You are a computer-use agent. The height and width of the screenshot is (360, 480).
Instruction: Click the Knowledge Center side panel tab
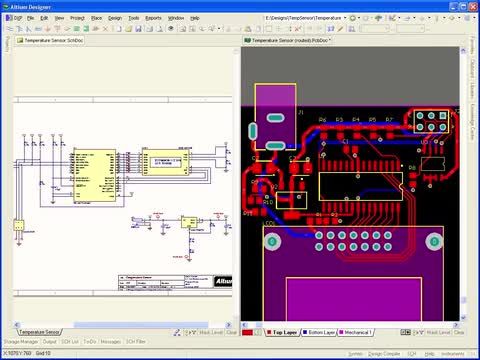coord(472,121)
